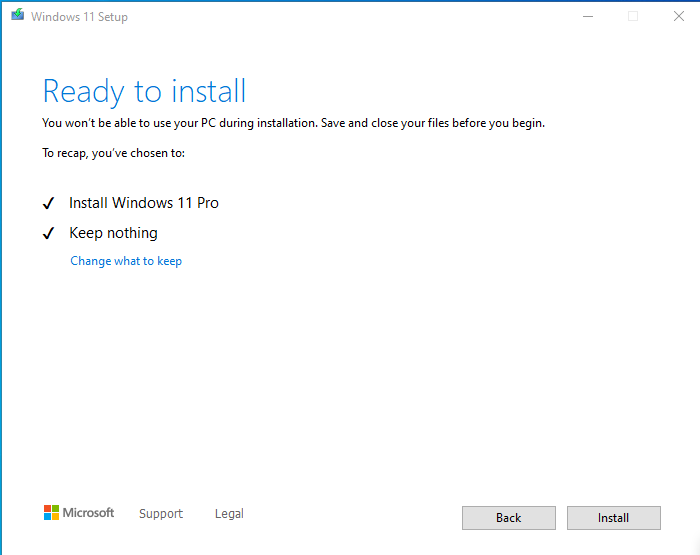Go back with the Back button
This screenshot has width=700, height=555.
point(508,517)
